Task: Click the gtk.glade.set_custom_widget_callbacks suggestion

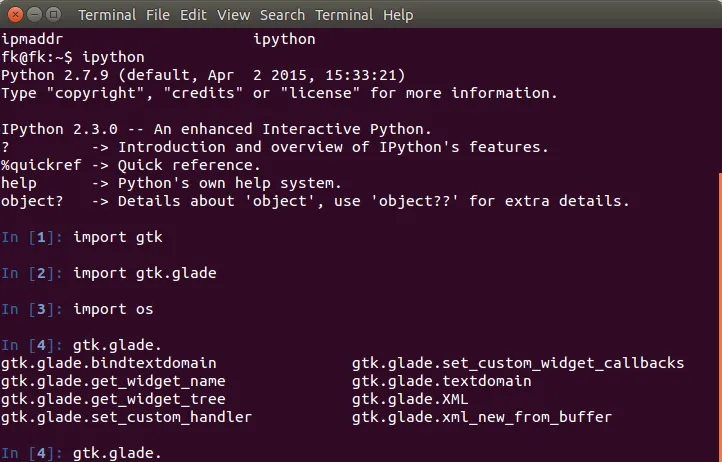Action: 518,363
